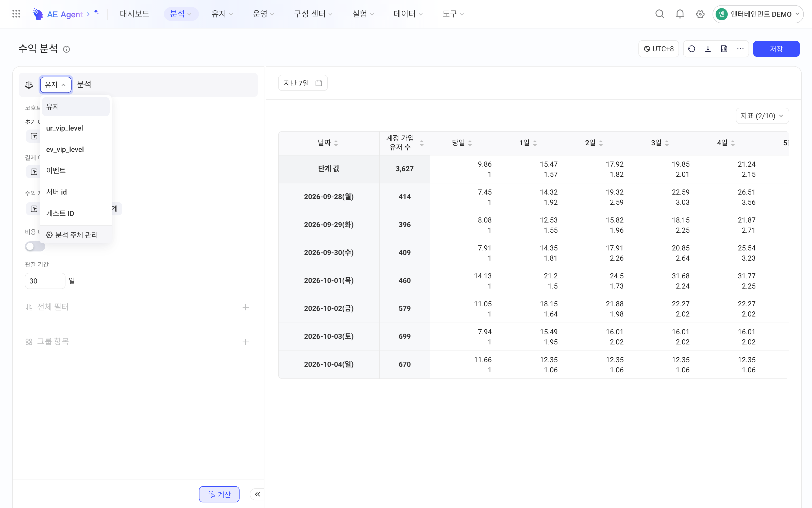Expand the 구성 센터 navigation menu

pyautogui.click(x=313, y=14)
